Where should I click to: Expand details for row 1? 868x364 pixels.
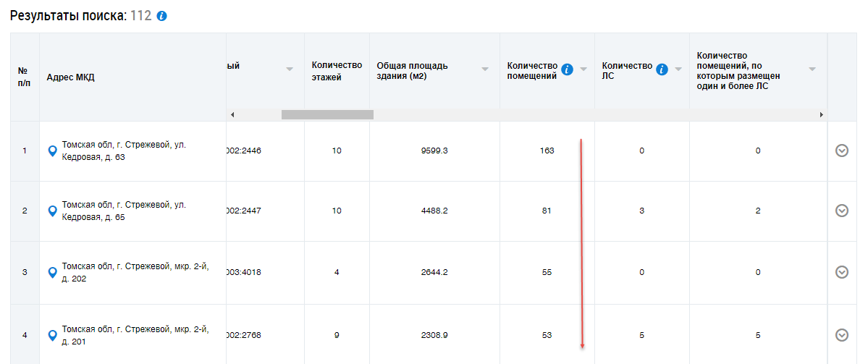[x=842, y=151]
